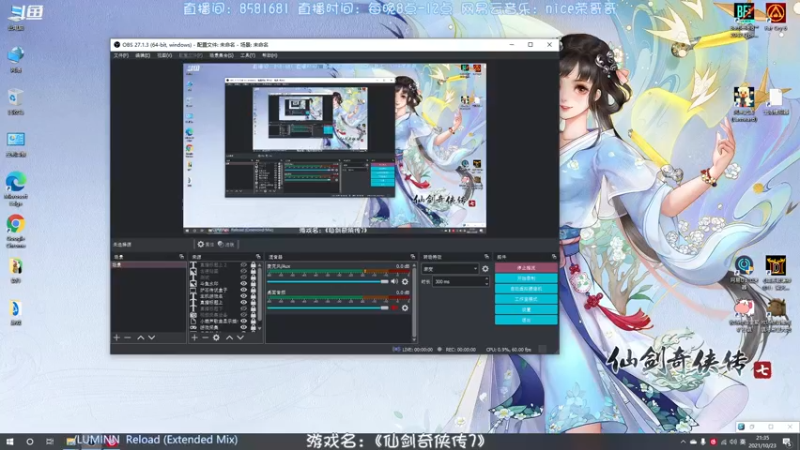This screenshot has width=800, height=450.
Task: Click 启动虚拟摄像机 button in Controls
Action: click(x=526, y=289)
